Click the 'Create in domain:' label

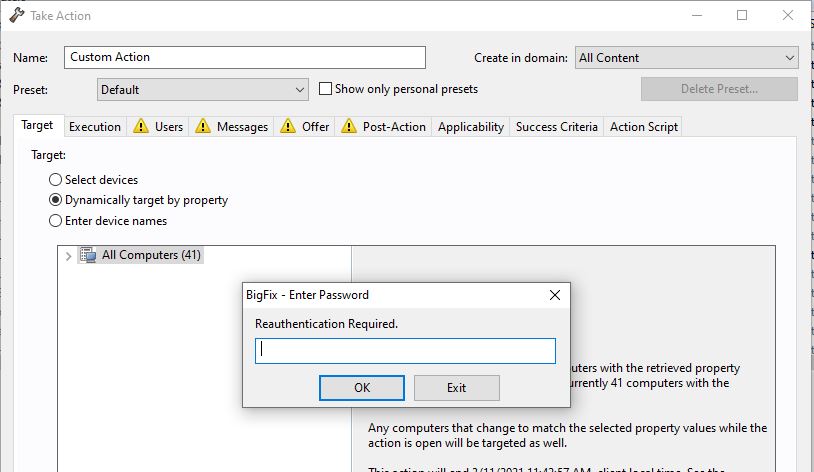click(x=521, y=58)
